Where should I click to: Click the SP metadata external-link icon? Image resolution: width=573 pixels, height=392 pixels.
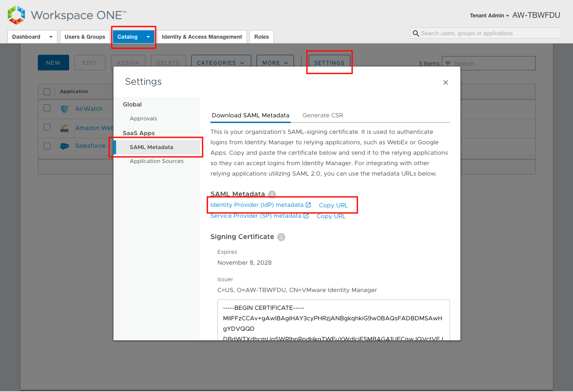[x=306, y=216]
